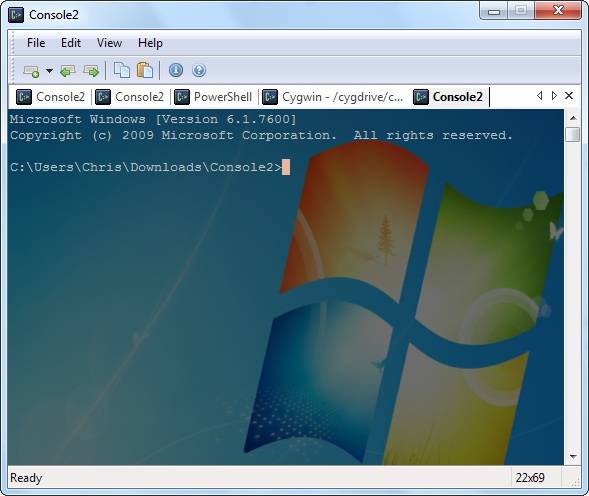Click the C:\Users\Chris\Downloads\Console2> prompt line
The height and width of the screenshot is (496, 589).
coord(146,167)
